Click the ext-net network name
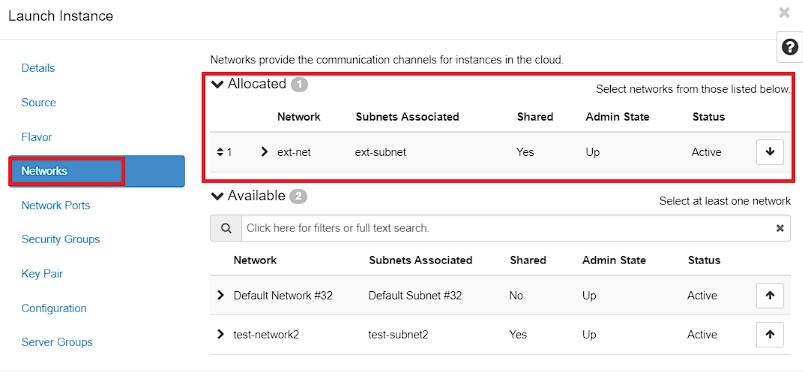Image resolution: width=803 pixels, height=372 pixels. [x=294, y=152]
